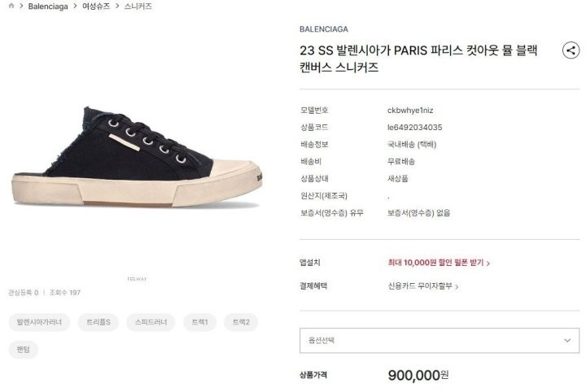The image size is (586, 392).
Task: Click the home icon in breadcrumb
Action: pos(11,6)
